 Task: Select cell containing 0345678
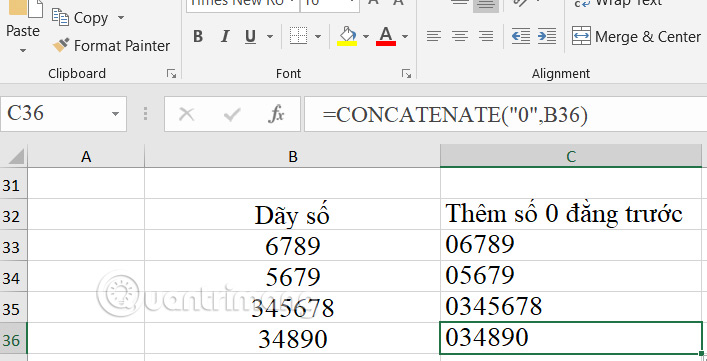click(571, 307)
